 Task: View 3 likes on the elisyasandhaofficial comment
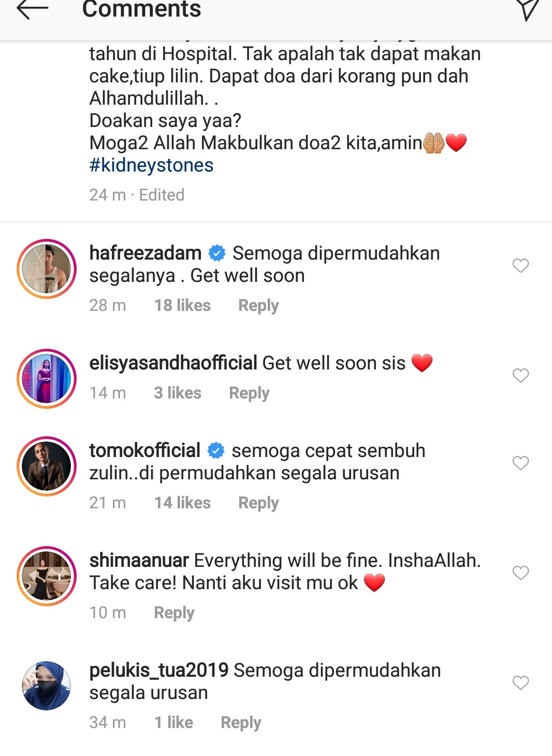point(178,393)
